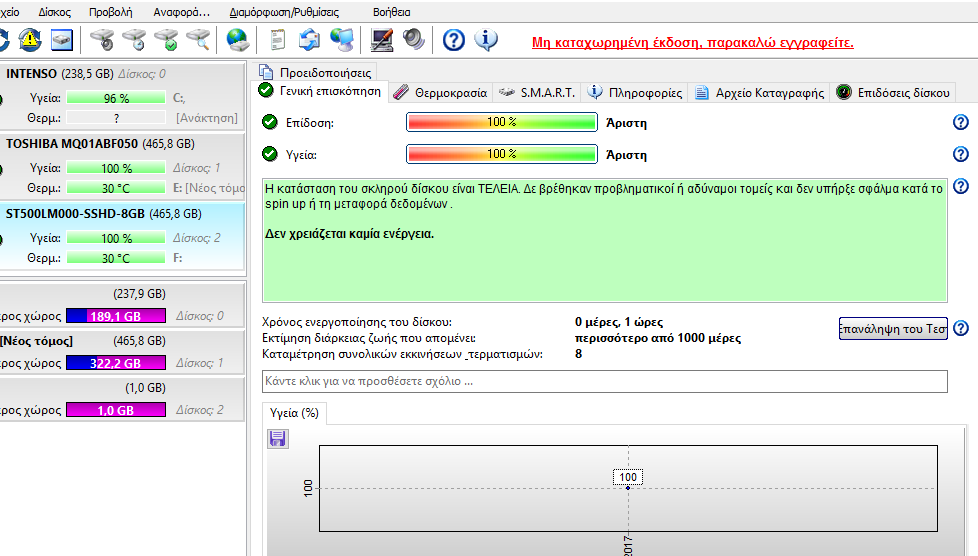Click help icon beside the Επίδοση row
This screenshot has height=556, width=978.
coord(961,123)
